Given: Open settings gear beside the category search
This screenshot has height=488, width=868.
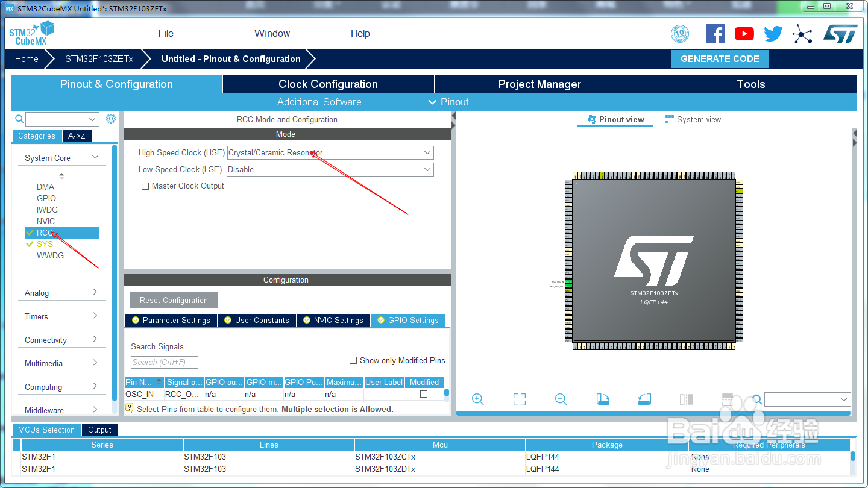Looking at the screenshot, I should pyautogui.click(x=111, y=119).
